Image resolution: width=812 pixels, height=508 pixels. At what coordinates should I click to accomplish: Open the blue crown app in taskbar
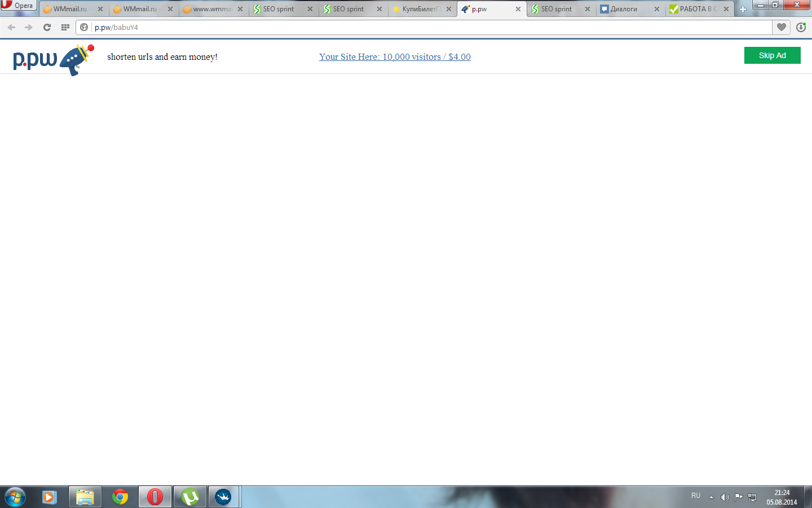[224, 497]
